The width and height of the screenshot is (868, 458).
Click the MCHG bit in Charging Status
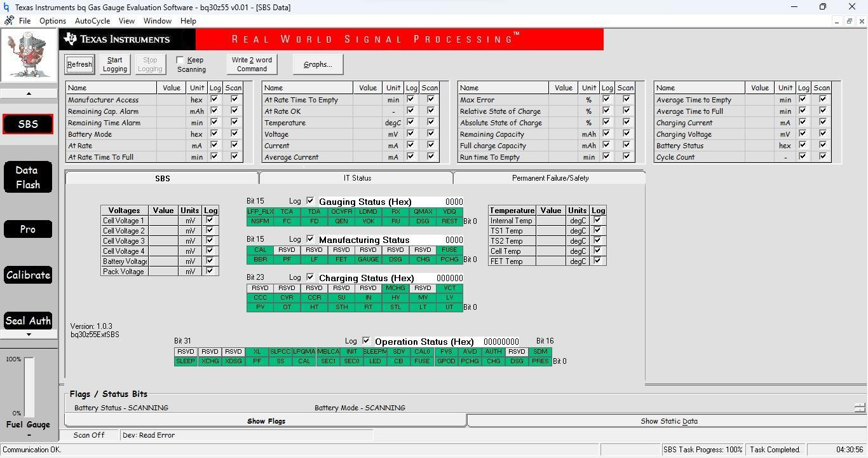click(395, 288)
